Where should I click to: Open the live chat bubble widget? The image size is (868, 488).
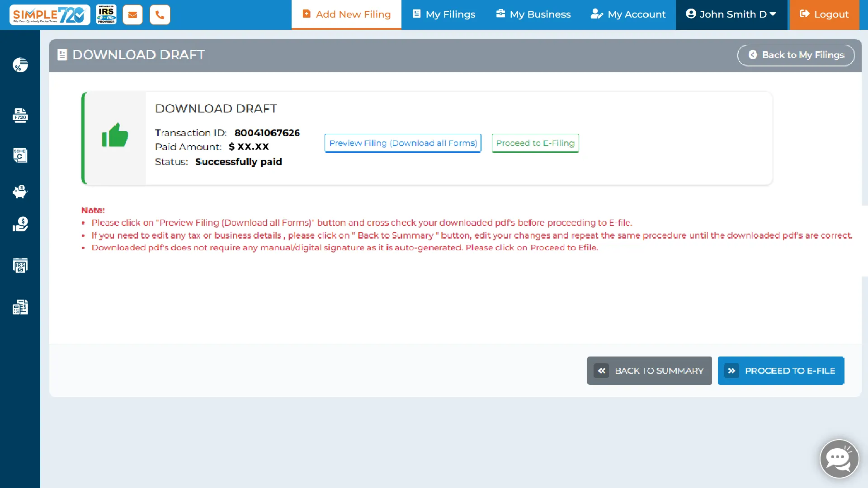[x=839, y=459]
